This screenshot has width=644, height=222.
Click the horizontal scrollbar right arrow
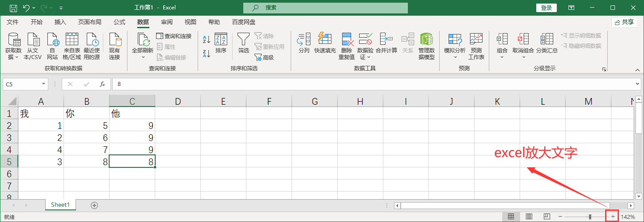pos(631,205)
